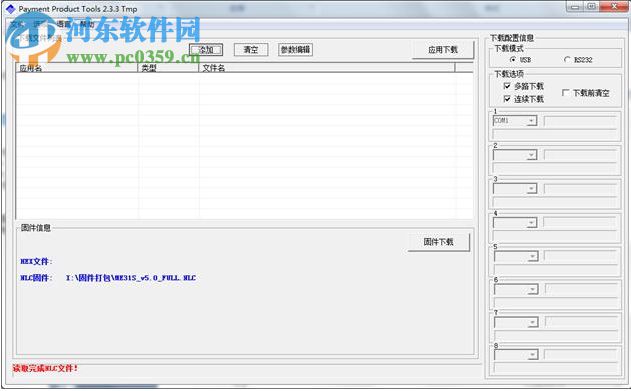Open the port dropdown for channel 4
631x391 pixels.
[x=532, y=222]
